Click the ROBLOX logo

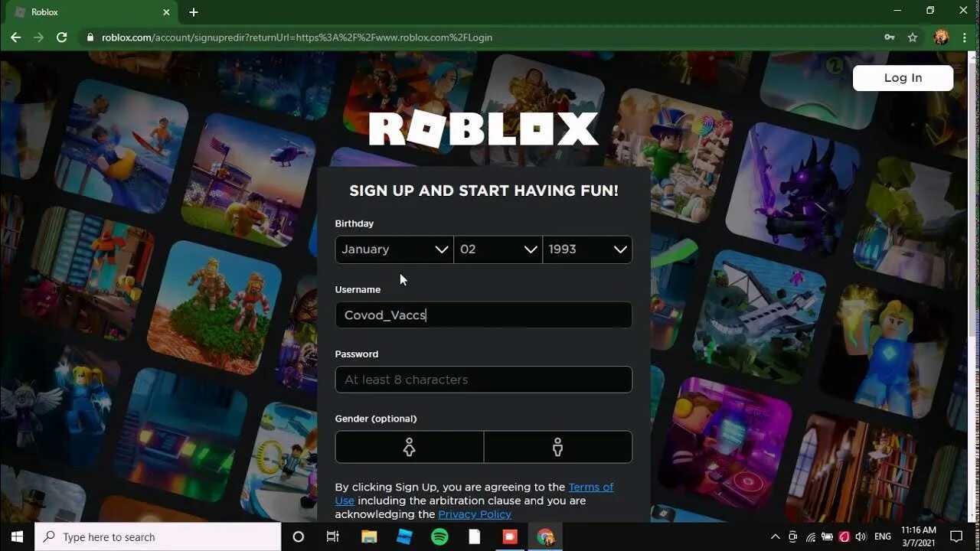click(x=483, y=129)
